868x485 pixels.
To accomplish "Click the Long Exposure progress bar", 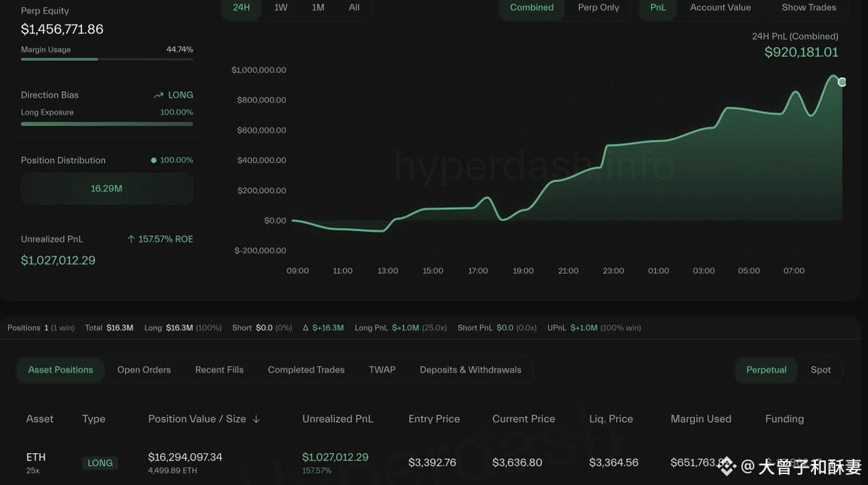I will pyautogui.click(x=107, y=124).
